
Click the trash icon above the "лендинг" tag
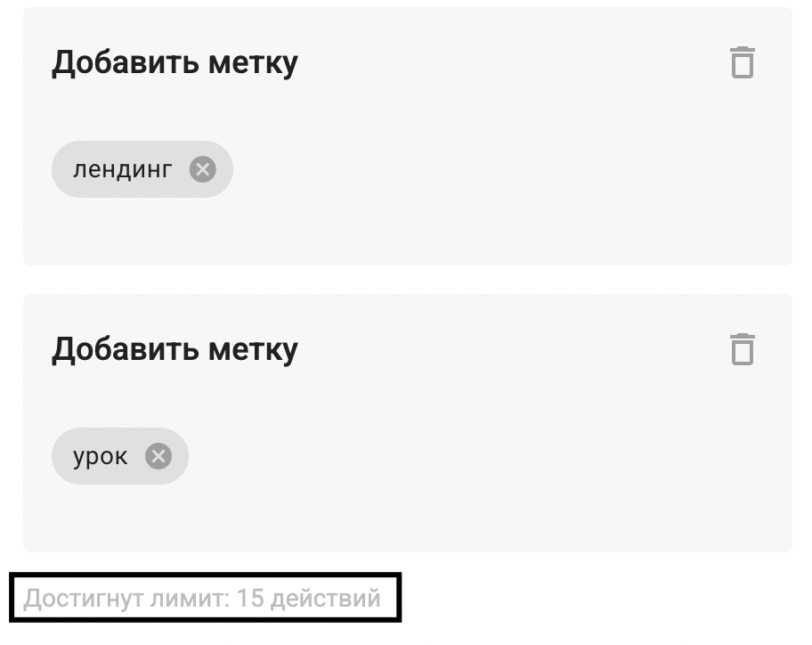[742, 63]
